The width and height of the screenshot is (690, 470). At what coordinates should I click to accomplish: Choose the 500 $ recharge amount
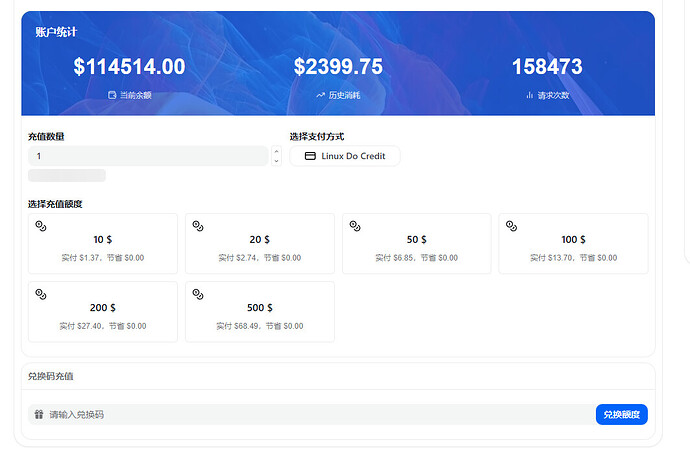coord(260,312)
